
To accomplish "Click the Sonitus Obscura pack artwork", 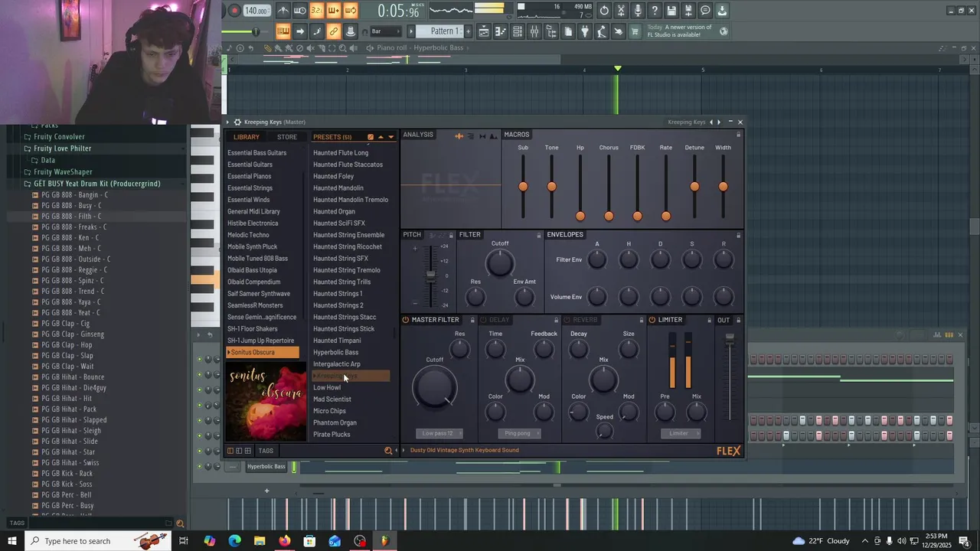I will coord(266,403).
